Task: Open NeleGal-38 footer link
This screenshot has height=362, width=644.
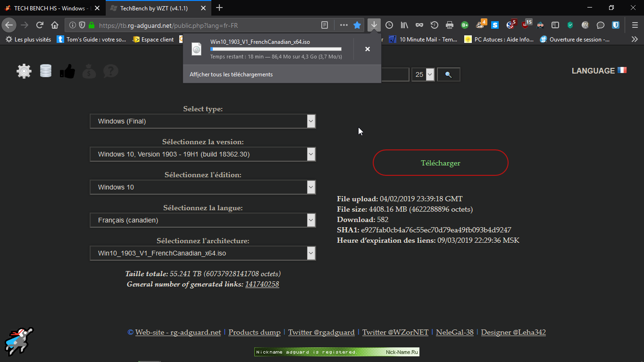Action: coord(455,332)
